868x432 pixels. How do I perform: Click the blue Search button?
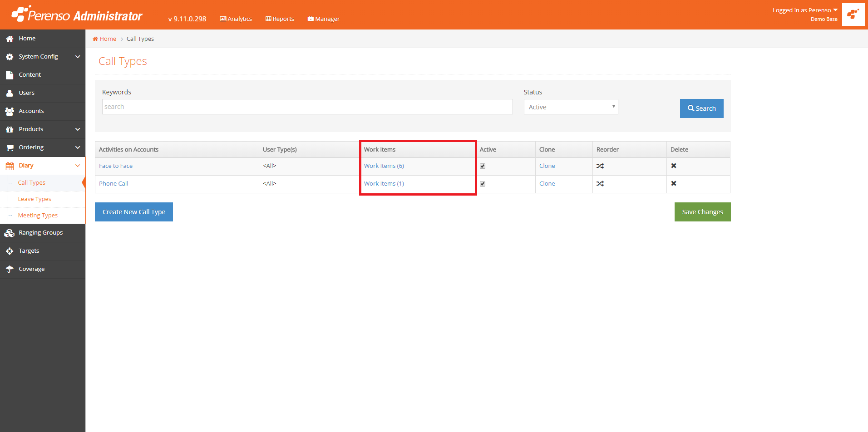pyautogui.click(x=701, y=108)
